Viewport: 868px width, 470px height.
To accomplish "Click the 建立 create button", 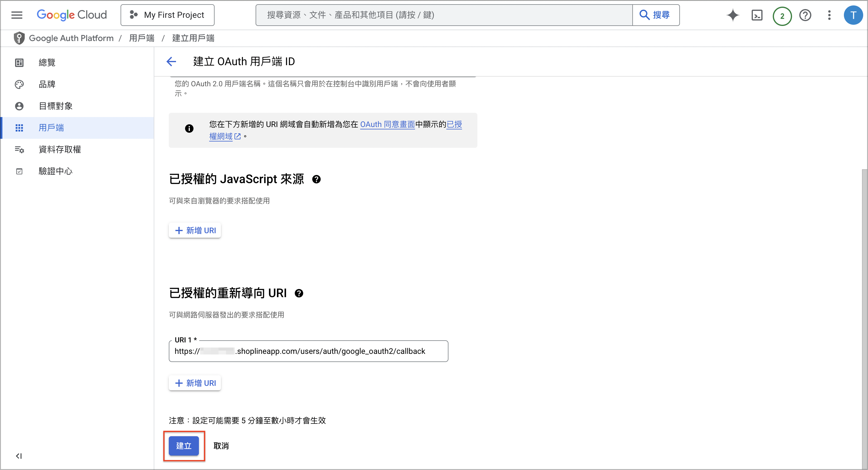I will coord(184,446).
